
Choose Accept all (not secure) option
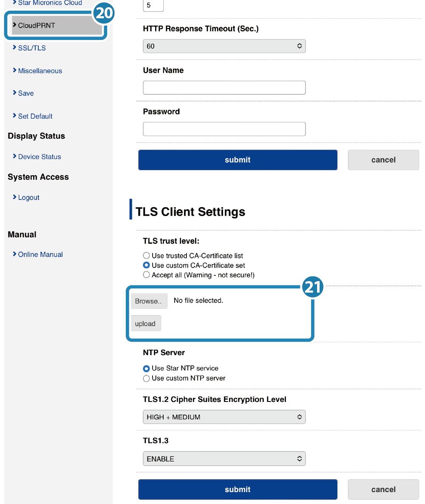[x=147, y=275]
